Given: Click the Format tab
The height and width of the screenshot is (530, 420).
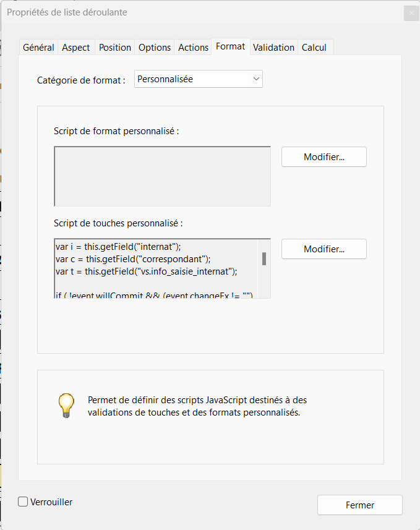Looking at the screenshot, I should [231, 46].
